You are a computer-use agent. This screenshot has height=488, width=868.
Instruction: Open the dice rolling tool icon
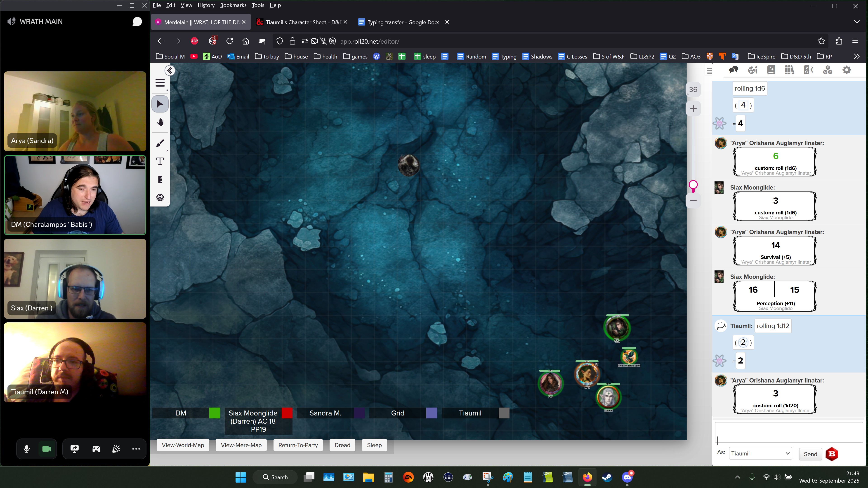pos(160,197)
